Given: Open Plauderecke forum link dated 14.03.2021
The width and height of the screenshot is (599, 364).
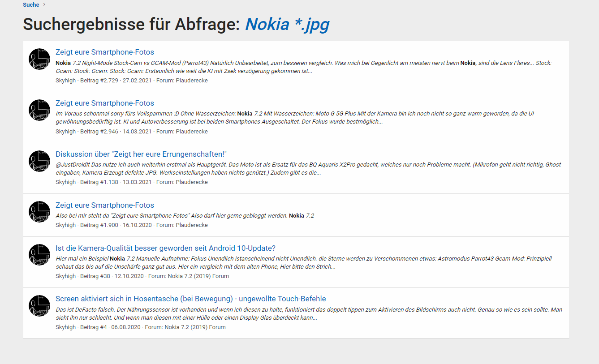Looking at the screenshot, I should pos(192,132).
